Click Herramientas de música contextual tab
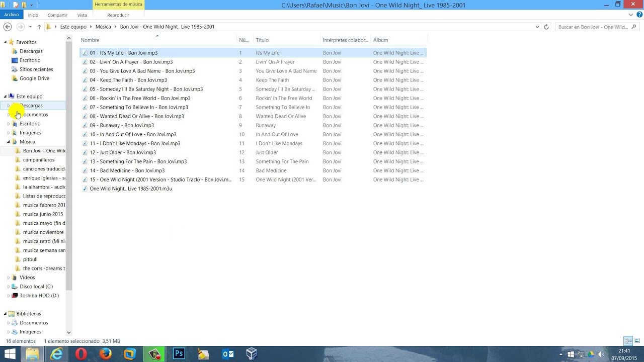This screenshot has height=362, width=644. pos(118,5)
